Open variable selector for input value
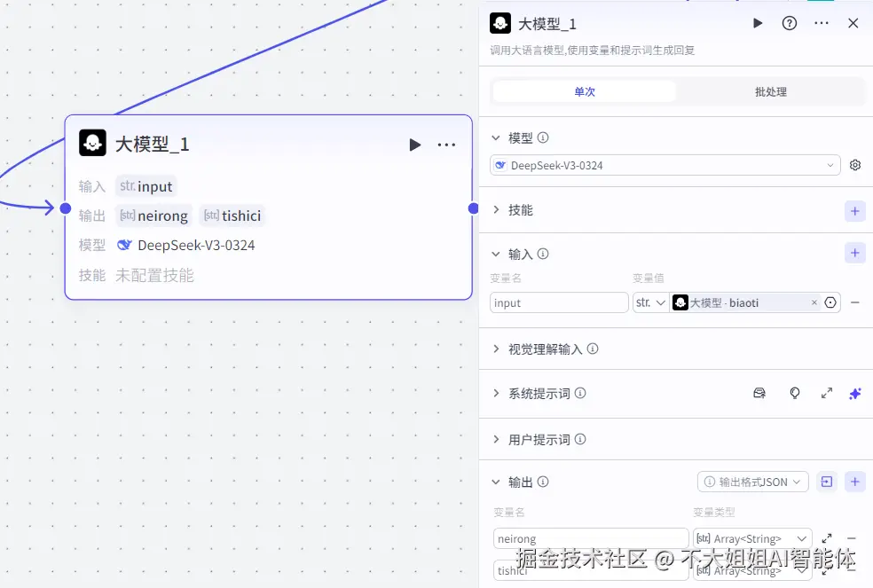Viewport: 873px width, 588px height. tap(830, 302)
